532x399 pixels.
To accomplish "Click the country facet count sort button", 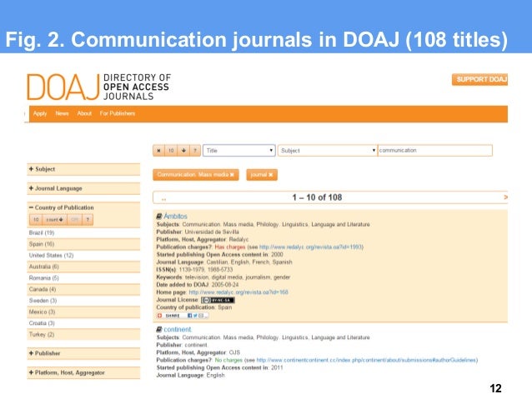I will (55, 220).
